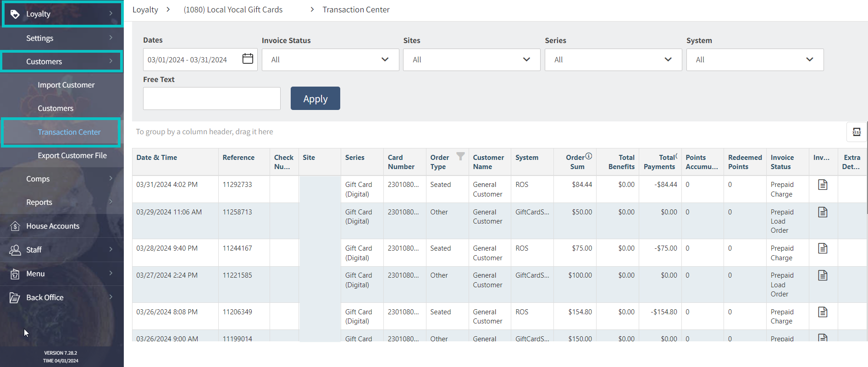Sort by the Date & Time column header
The width and height of the screenshot is (868, 367).
click(x=157, y=158)
